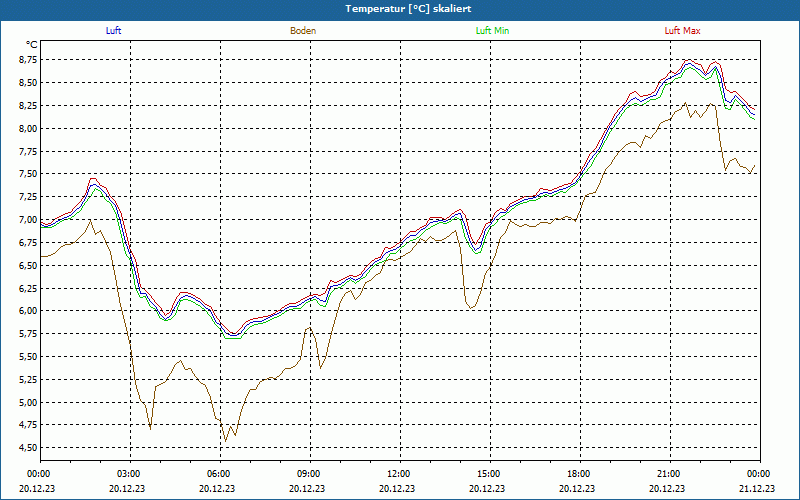Click the 5,75 y-axis value
Image resolution: width=800 pixels, height=500 pixels.
(x=27, y=334)
